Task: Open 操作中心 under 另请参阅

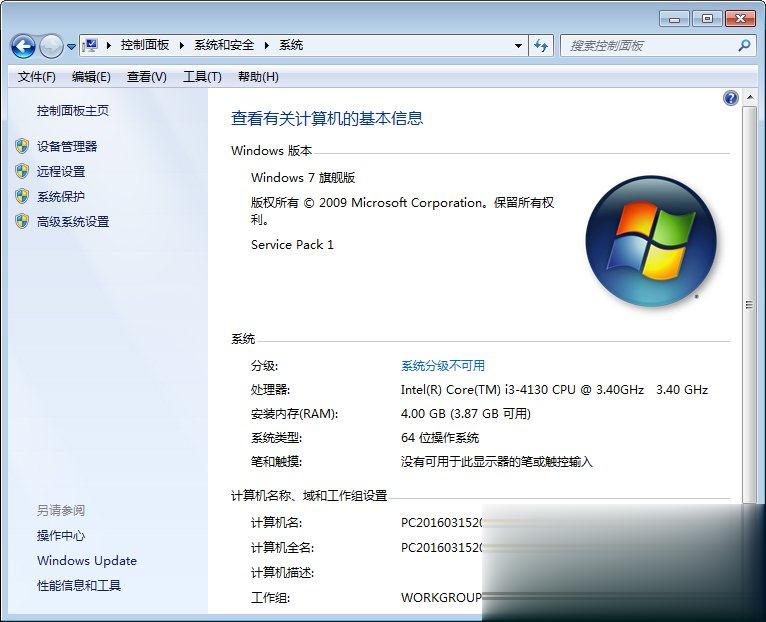Action: (61, 536)
